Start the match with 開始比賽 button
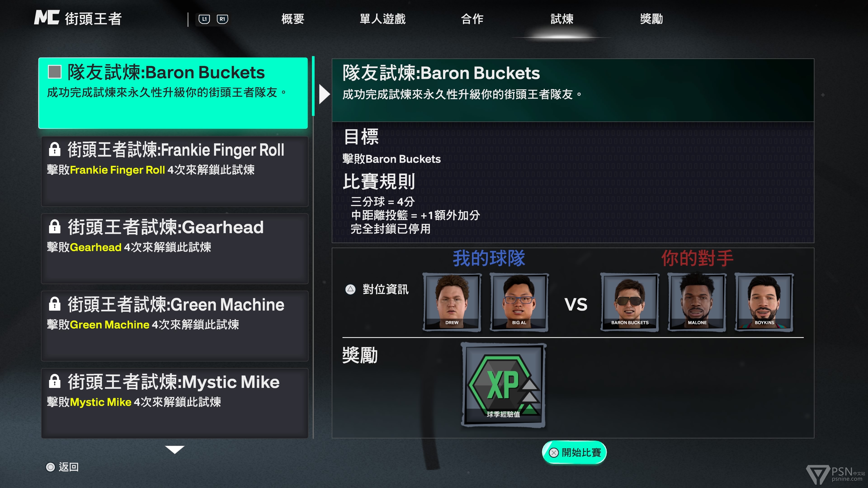Viewport: 868px width, 488px height. (574, 452)
